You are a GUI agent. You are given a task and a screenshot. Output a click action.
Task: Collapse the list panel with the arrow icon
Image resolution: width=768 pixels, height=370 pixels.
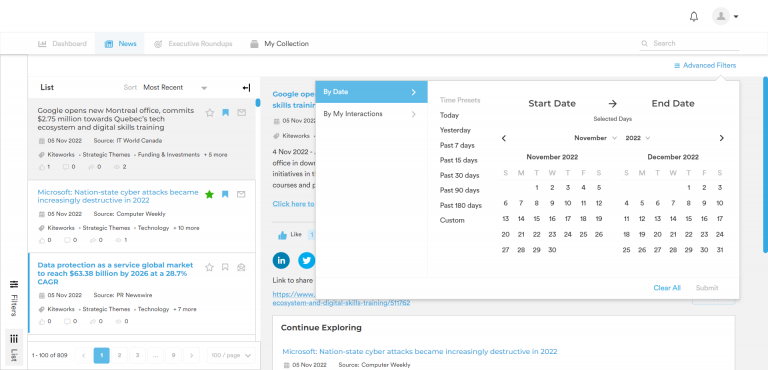246,88
